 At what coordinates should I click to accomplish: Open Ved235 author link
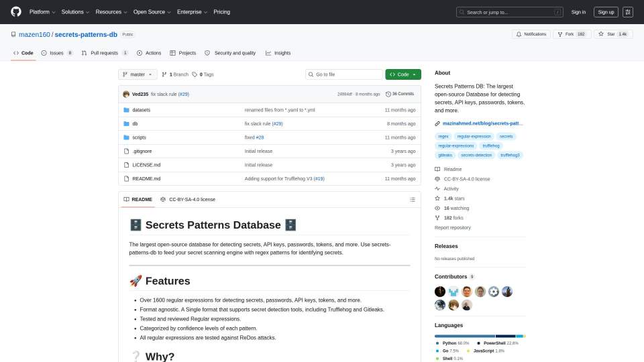click(140, 94)
